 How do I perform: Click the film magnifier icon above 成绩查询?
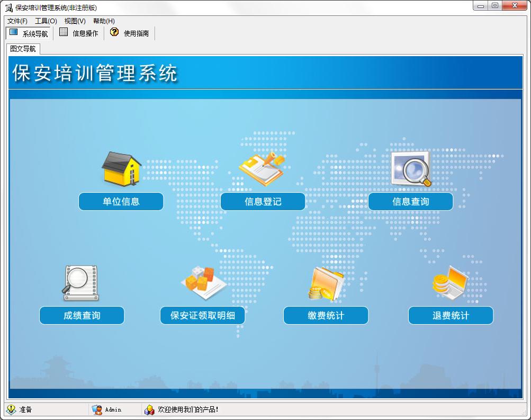click(x=80, y=283)
